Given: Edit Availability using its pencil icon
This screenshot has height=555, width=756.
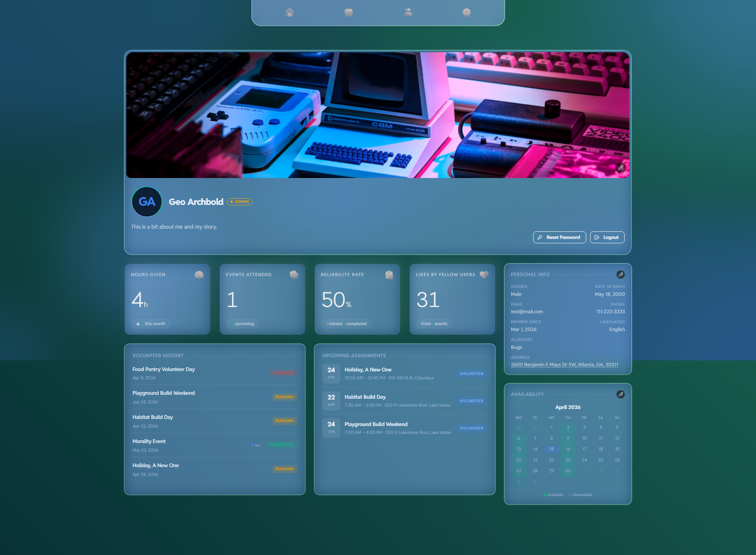Looking at the screenshot, I should 621,394.
